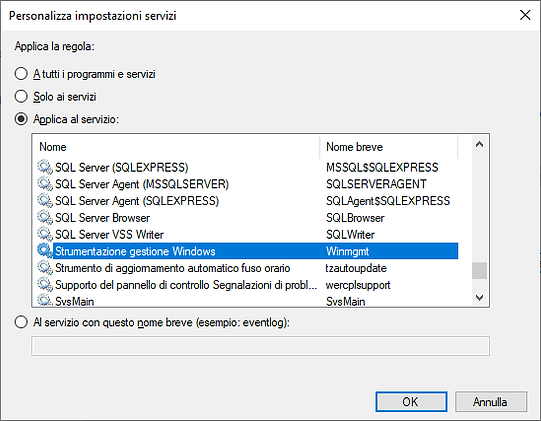Click the SQLAgent$SQLEXPRESS short name cell
The height and width of the screenshot is (421, 541).
(x=388, y=201)
